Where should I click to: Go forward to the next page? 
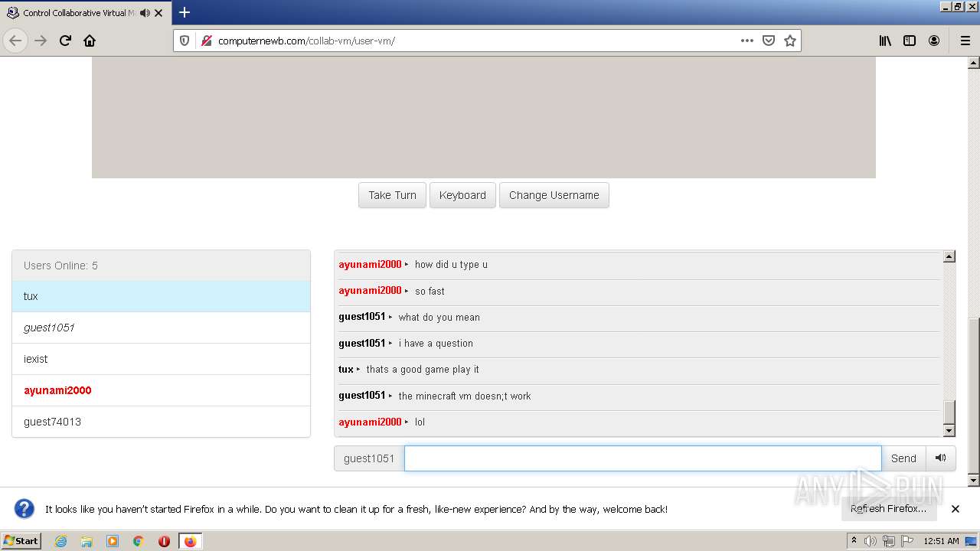pyautogui.click(x=41, y=41)
